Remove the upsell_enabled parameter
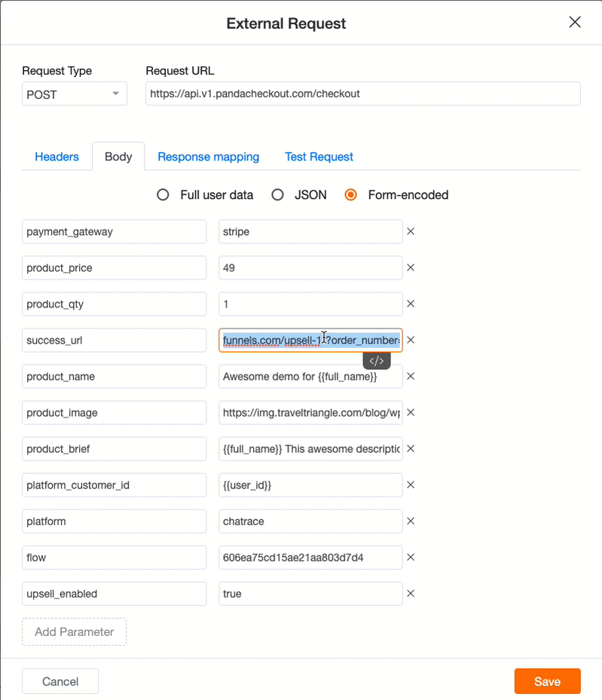Screen dimensions: 602x700 tap(411, 593)
